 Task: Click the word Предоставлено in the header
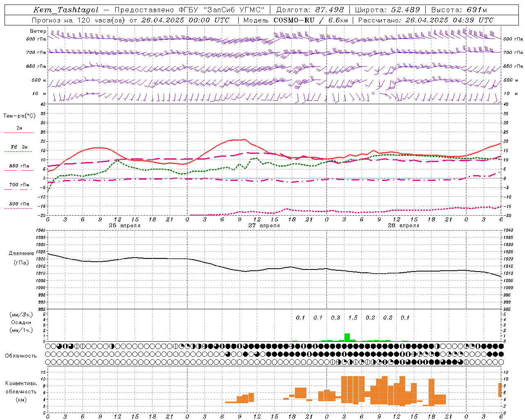144,10
